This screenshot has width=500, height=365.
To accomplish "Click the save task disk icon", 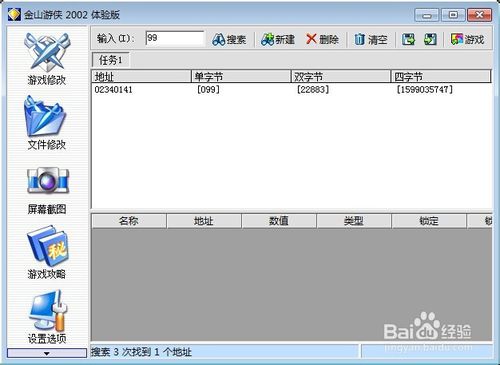I will (408, 39).
